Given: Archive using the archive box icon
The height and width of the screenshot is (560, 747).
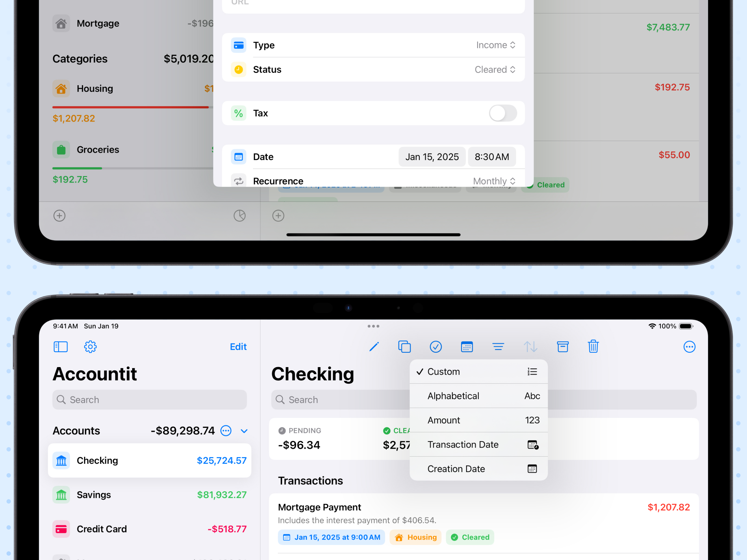Looking at the screenshot, I should pos(563,347).
